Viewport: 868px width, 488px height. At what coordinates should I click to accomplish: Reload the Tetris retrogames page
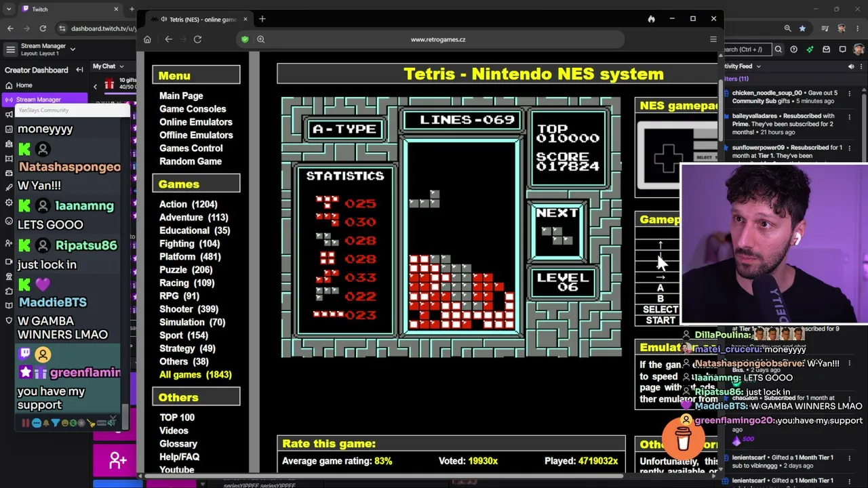tap(197, 39)
